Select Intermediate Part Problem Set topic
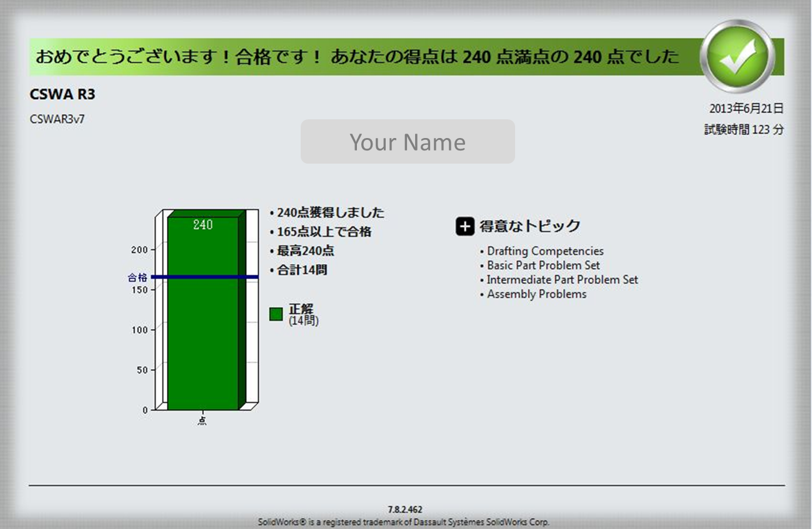 pos(563,280)
